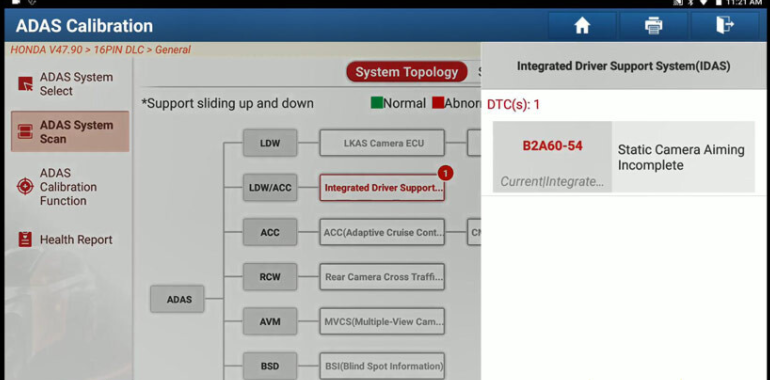Image resolution: width=770 pixels, height=380 pixels.
Task: Switch to the System Topology tab
Action: tap(407, 72)
